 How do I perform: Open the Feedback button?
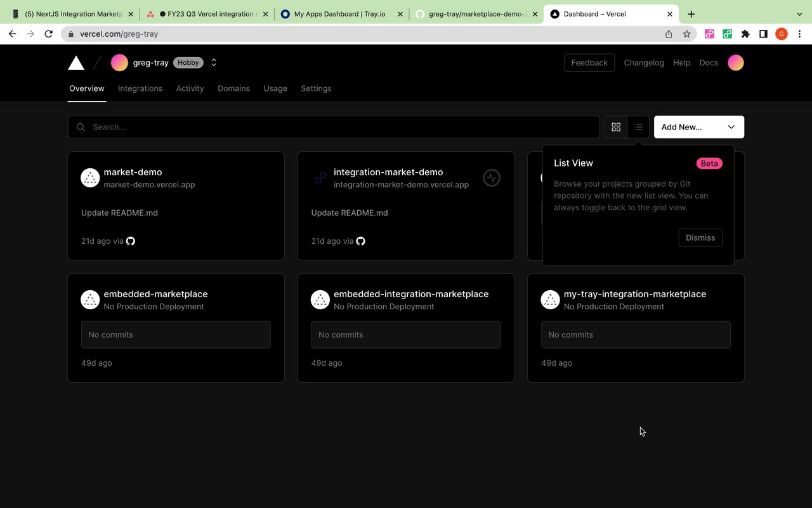click(x=589, y=62)
